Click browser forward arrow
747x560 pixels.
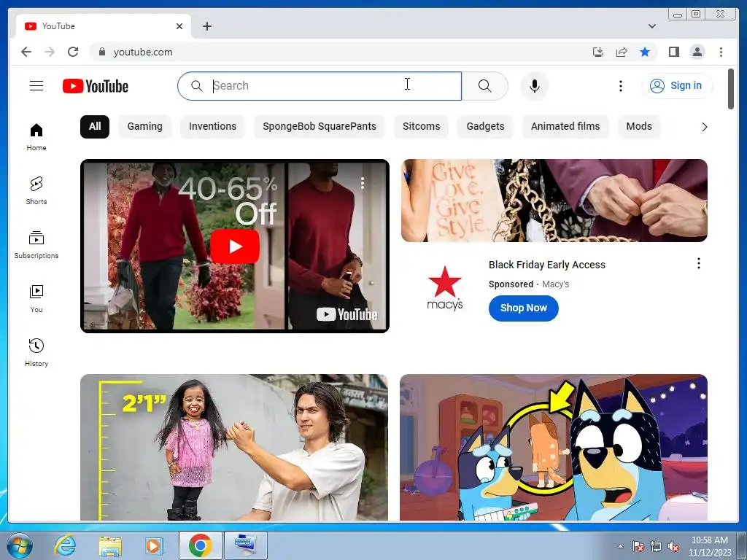pos(50,52)
